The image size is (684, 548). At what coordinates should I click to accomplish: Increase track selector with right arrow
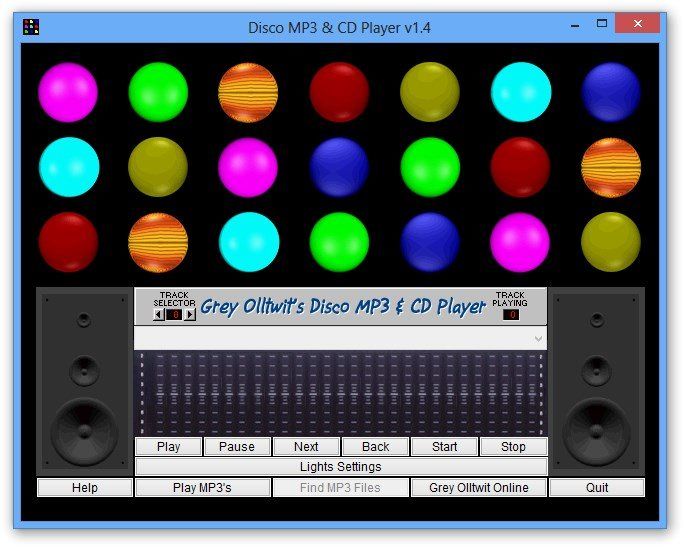tap(190, 314)
